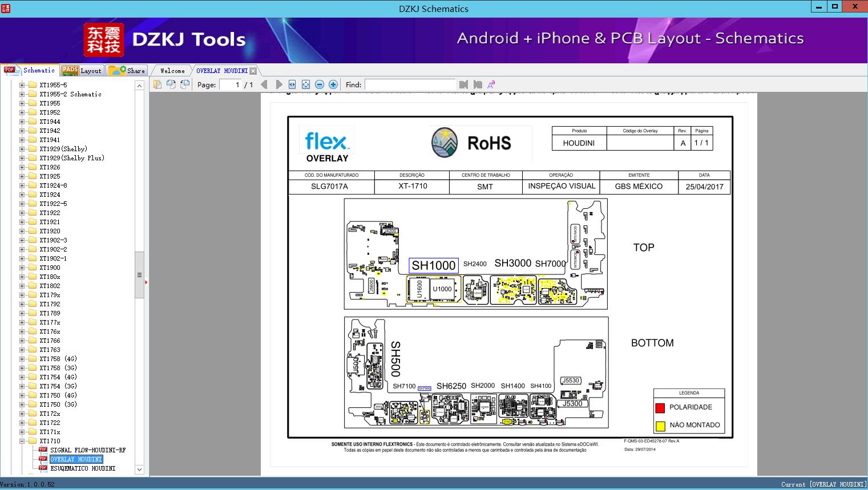The width and height of the screenshot is (868, 490).
Task: Expand the XT180x folder
Action: (x=22, y=277)
